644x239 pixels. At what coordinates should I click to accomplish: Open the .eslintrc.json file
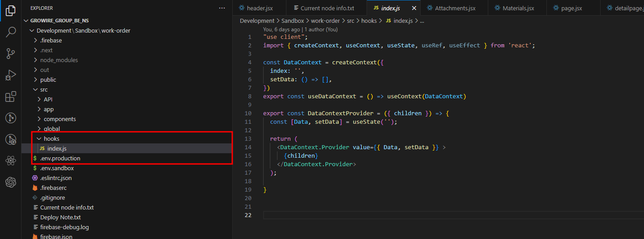pyautogui.click(x=55, y=178)
